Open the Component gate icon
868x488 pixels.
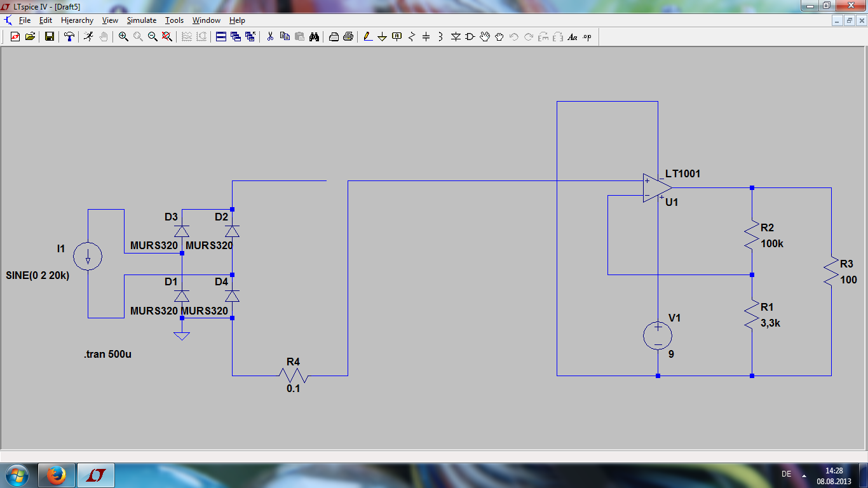pos(470,37)
